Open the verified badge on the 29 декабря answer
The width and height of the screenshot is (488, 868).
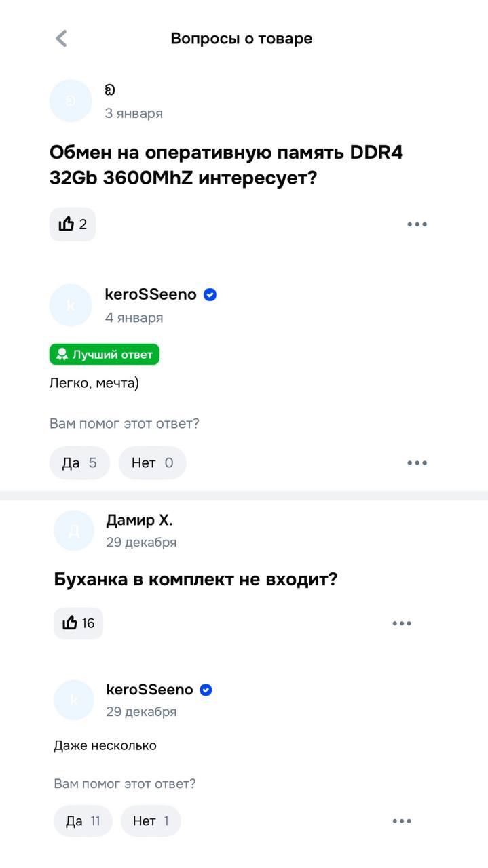[x=206, y=690]
